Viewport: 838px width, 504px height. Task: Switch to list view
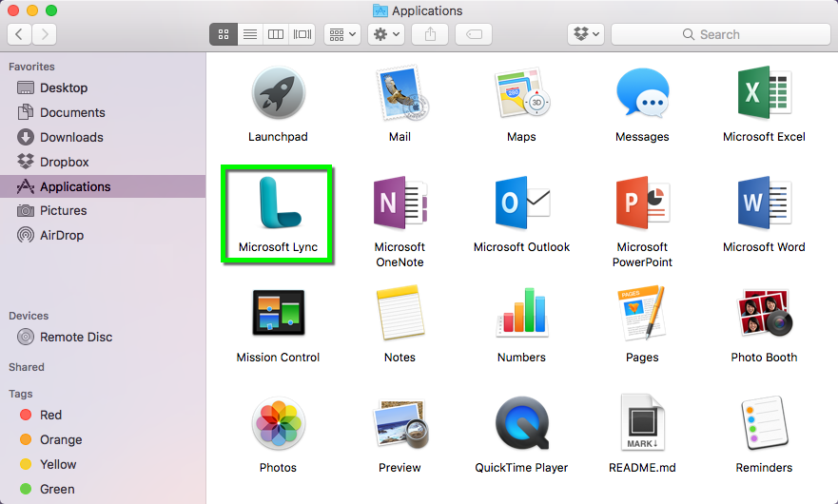(x=250, y=34)
